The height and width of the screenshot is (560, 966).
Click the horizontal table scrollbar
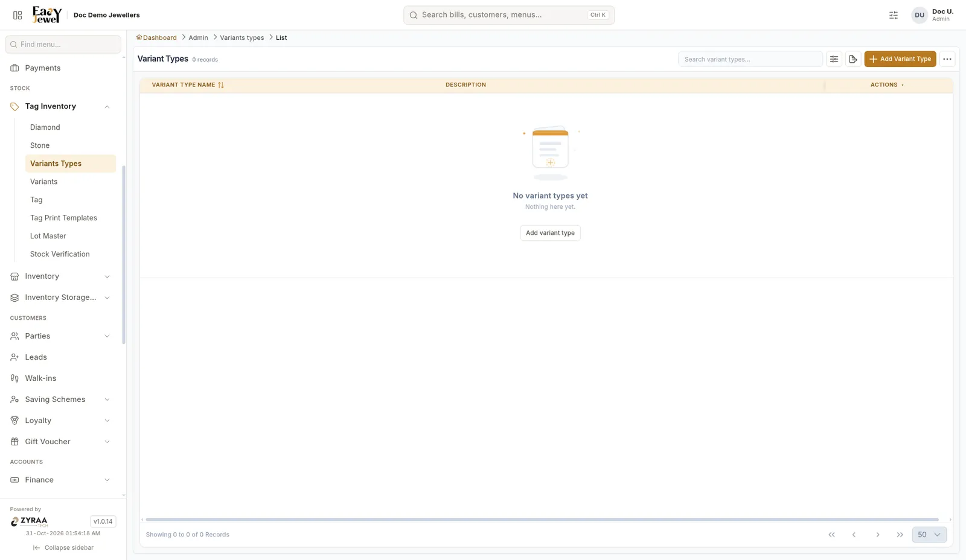pos(542,520)
